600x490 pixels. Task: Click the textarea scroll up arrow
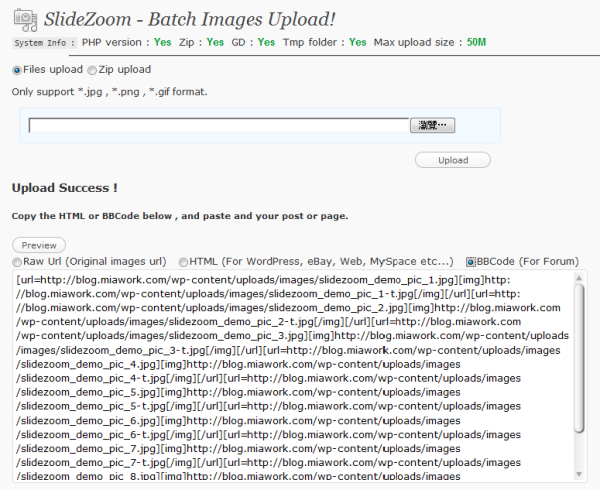tap(579, 278)
